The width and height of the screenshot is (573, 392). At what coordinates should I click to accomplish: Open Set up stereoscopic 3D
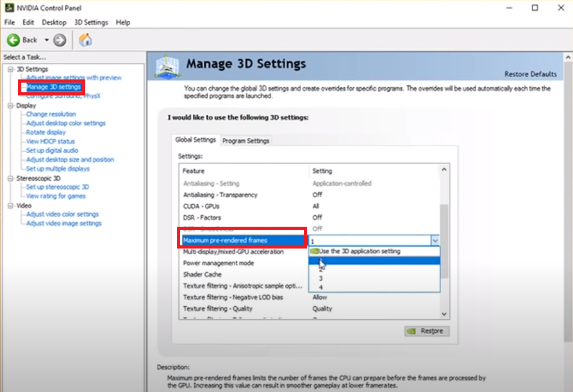58,187
